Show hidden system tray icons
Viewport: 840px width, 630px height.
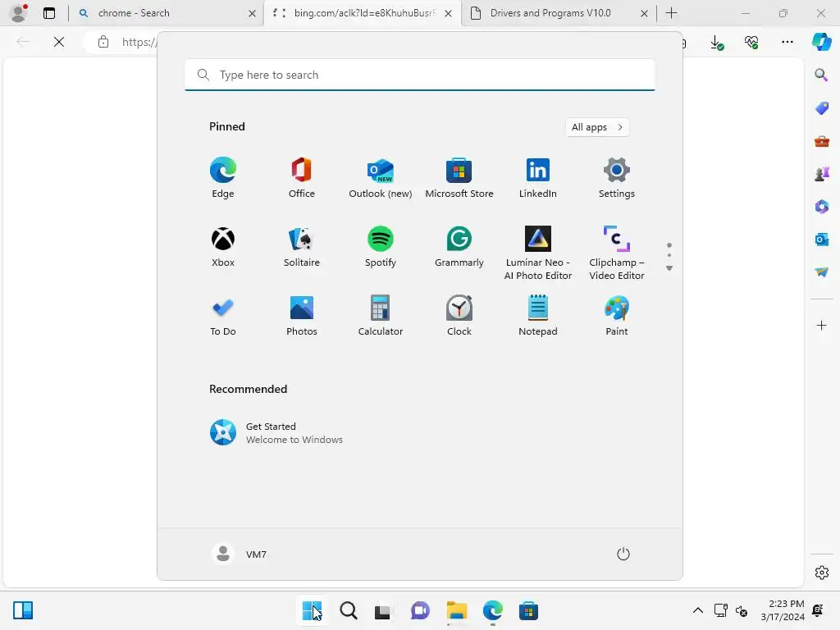[x=697, y=610]
